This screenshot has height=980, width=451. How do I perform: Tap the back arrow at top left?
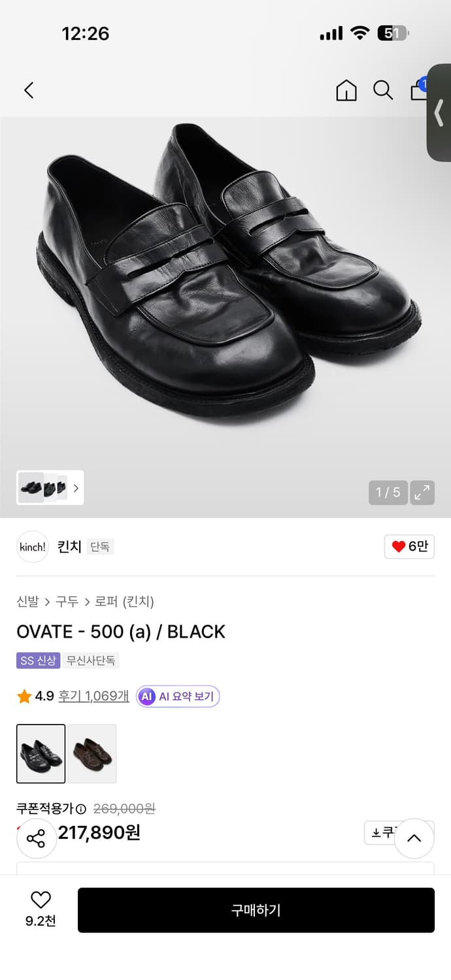click(29, 90)
